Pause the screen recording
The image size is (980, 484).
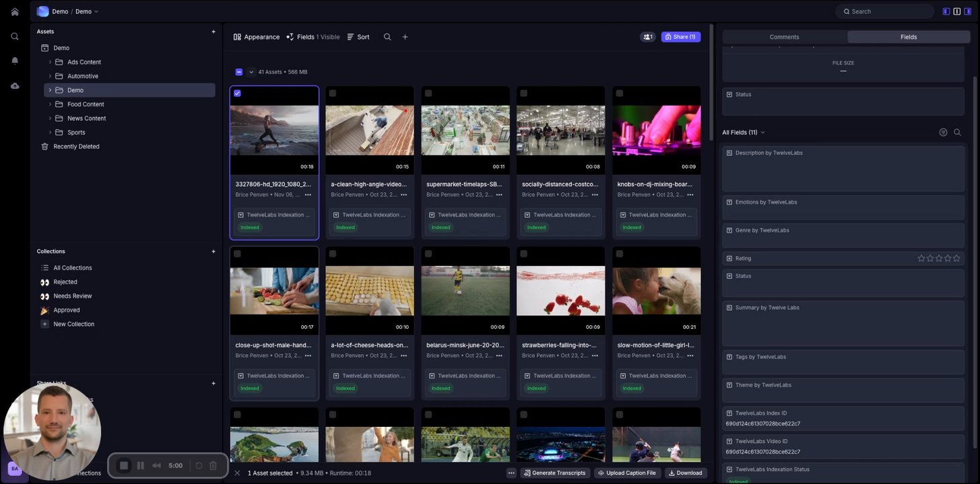click(140, 465)
